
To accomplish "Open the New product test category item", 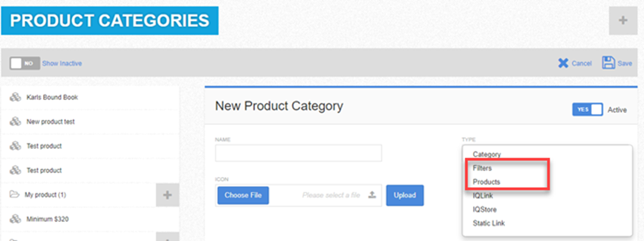I will 90,122.
